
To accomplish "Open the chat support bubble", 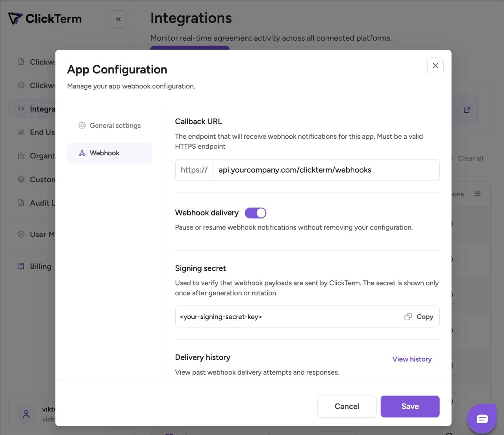I will (x=482, y=418).
